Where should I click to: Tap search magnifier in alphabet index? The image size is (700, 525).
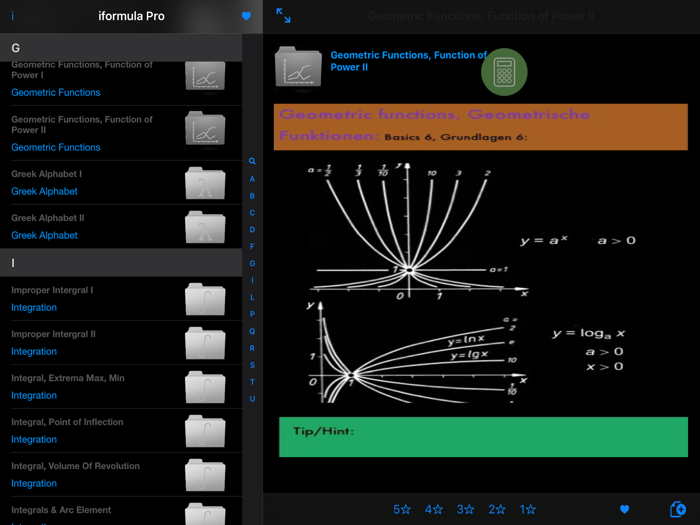pyautogui.click(x=252, y=161)
